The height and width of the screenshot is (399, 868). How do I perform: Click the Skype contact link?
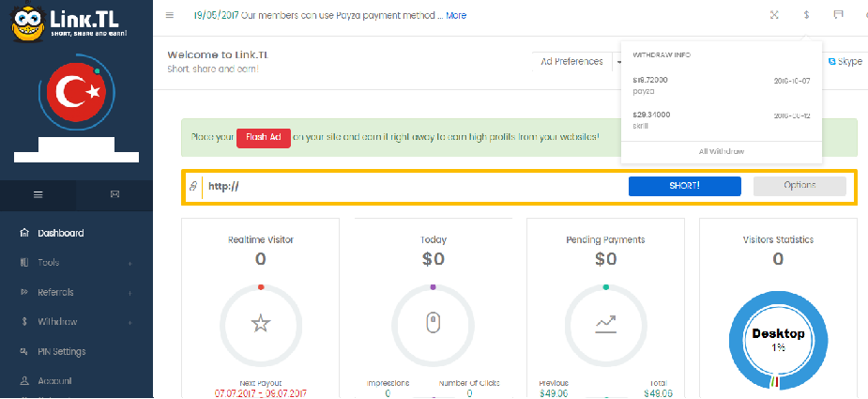pos(845,62)
